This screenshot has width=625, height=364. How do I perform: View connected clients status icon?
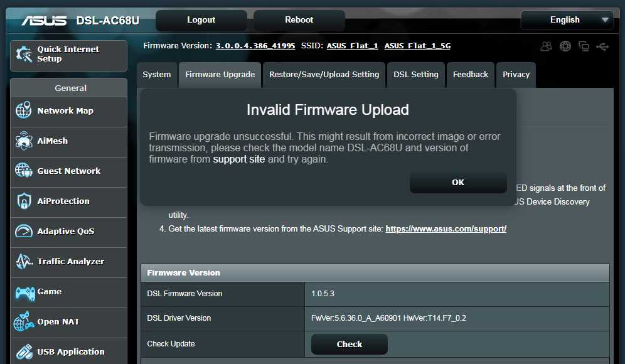545,46
